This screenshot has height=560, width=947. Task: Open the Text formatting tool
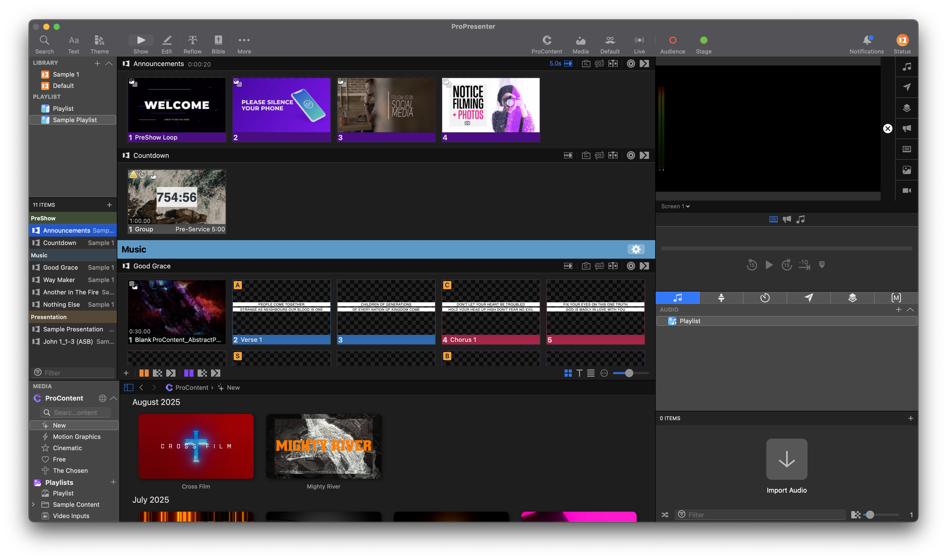pyautogui.click(x=74, y=44)
